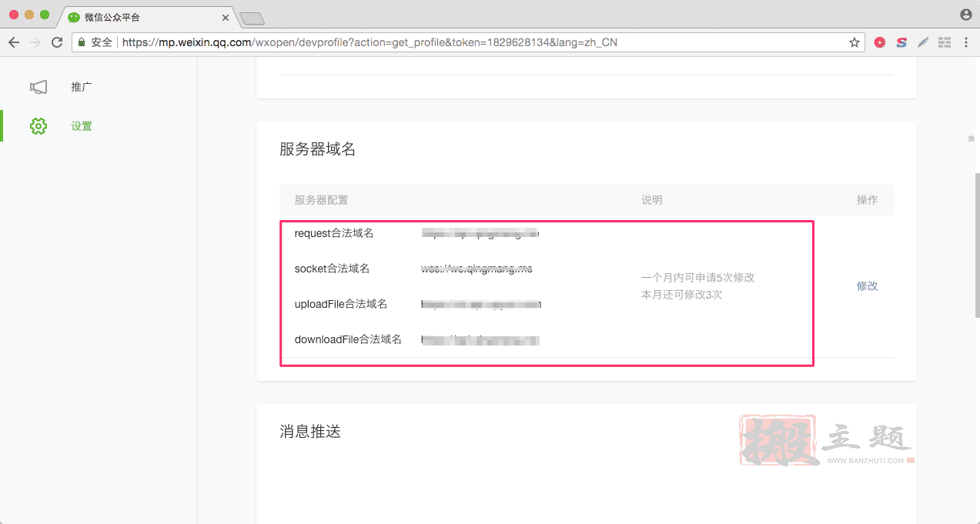Viewport: 980px width, 524px height.
Task: Click the 消息推送 heading
Action: (309, 432)
